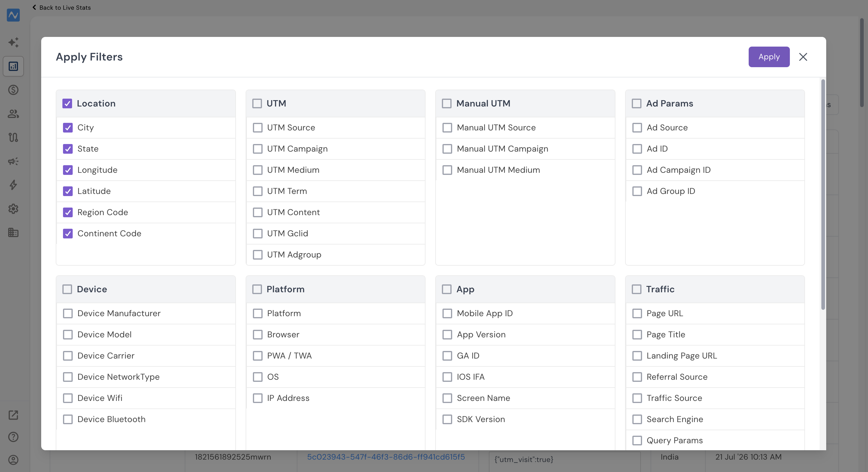Viewport: 868px width, 472px height.
Task: Click the Apply button
Action: point(769,57)
